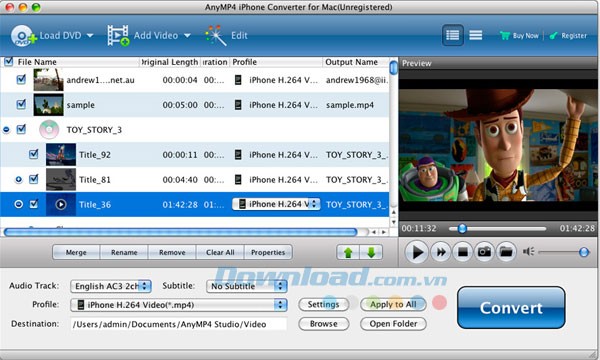Open the snapshot folder icon
The image size is (600, 360).
click(506, 252)
